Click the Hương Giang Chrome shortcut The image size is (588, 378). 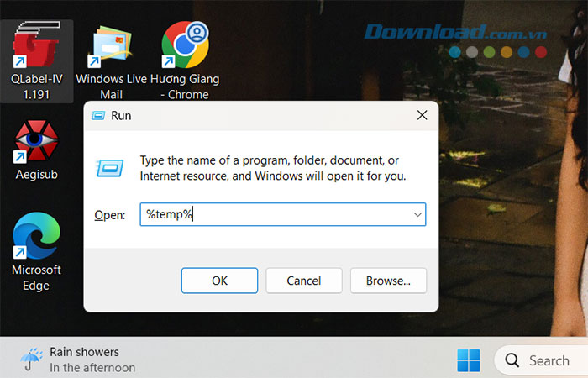coord(185,48)
